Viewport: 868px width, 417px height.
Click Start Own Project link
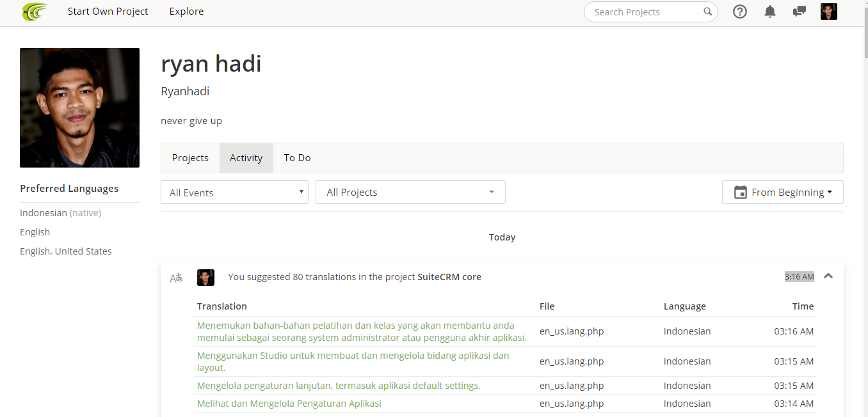coord(108,12)
